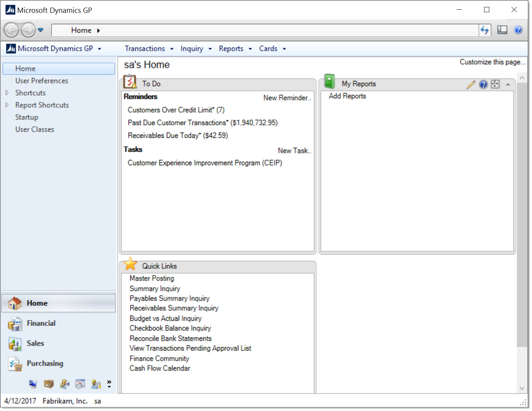Open Receivables Due Today reminder
The width and height of the screenshot is (532, 411).
point(178,135)
